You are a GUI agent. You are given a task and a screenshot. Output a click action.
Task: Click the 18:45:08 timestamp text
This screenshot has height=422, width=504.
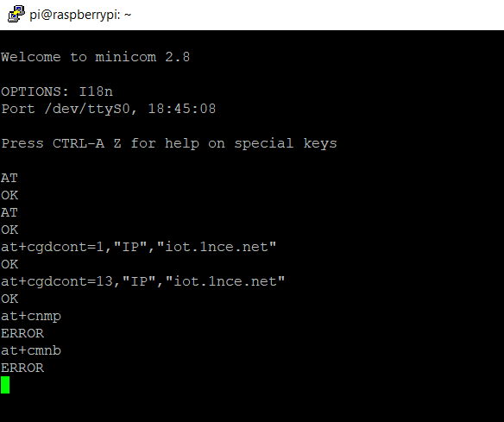click(181, 109)
